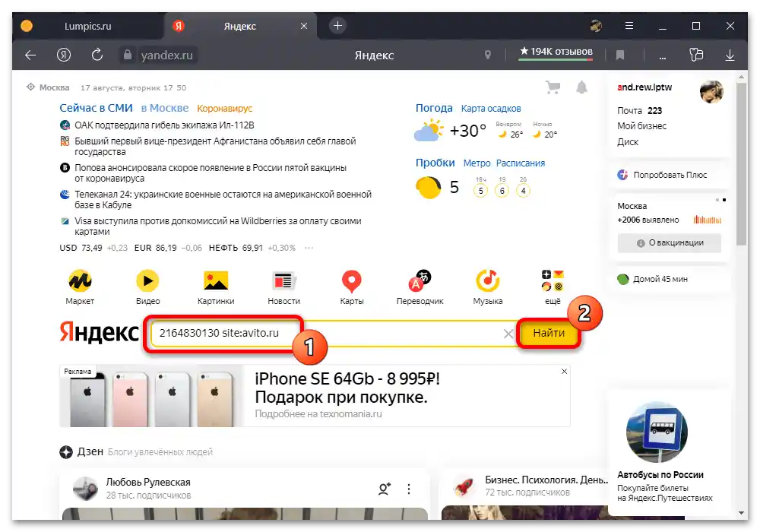Viewport: 760px width, 532px height.
Task: Open downloads with the arrow icon
Action: click(730, 55)
